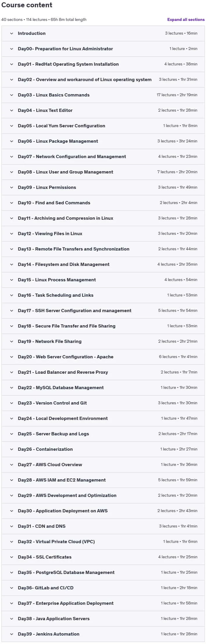
Task: Click chevron icon for Day12 Viewing Files
Action: click(12, 234)
